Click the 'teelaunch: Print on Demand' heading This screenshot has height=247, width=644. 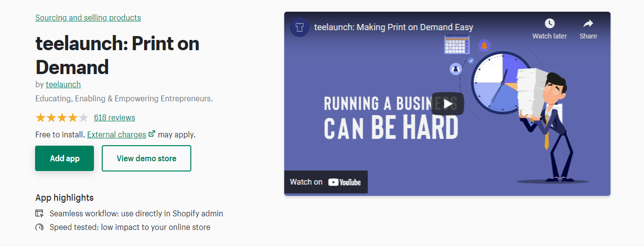point(117,55)
